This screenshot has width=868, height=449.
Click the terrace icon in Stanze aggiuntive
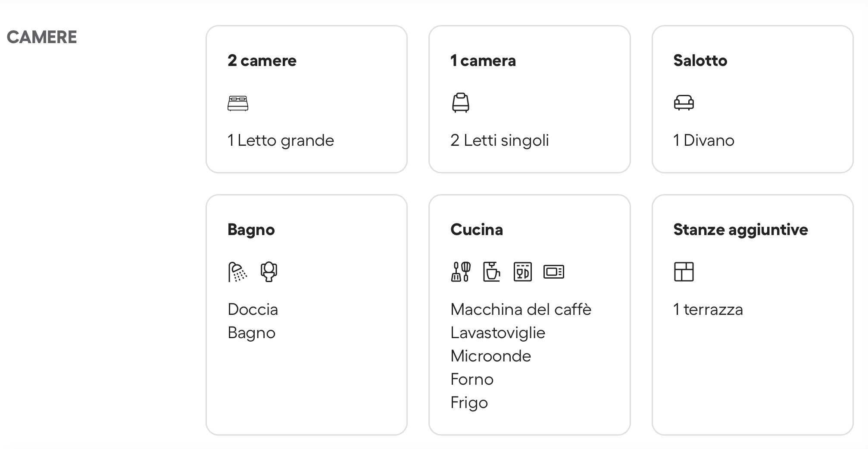click(684, 272)
